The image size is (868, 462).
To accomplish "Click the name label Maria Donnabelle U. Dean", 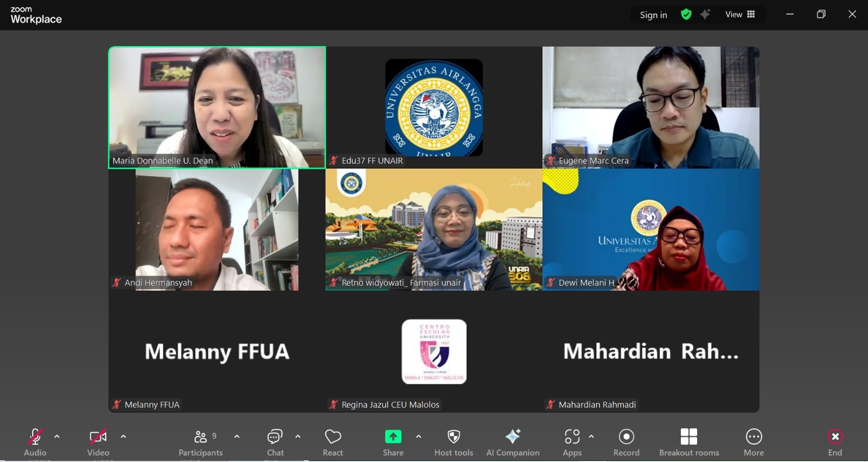I will 163,161.
